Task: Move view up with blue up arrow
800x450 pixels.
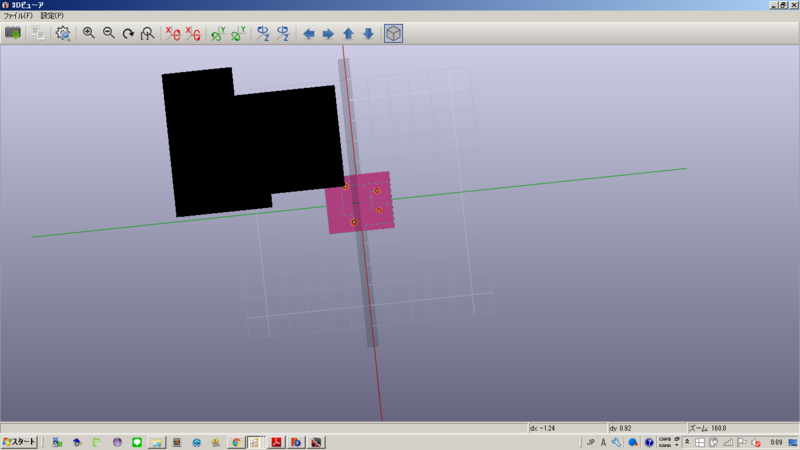Action: pyautogui.click(x=348, y=34)
